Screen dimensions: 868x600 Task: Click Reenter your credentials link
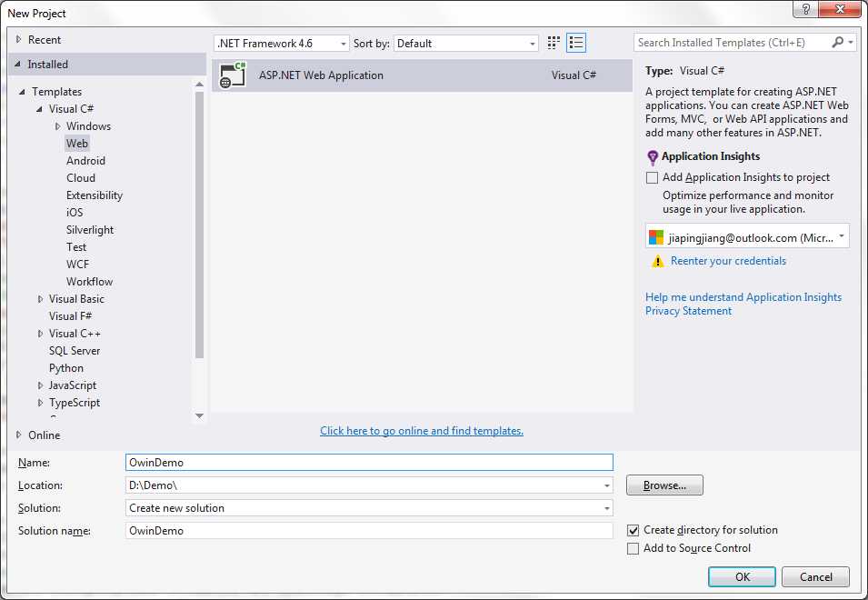(x=728, y=261)
